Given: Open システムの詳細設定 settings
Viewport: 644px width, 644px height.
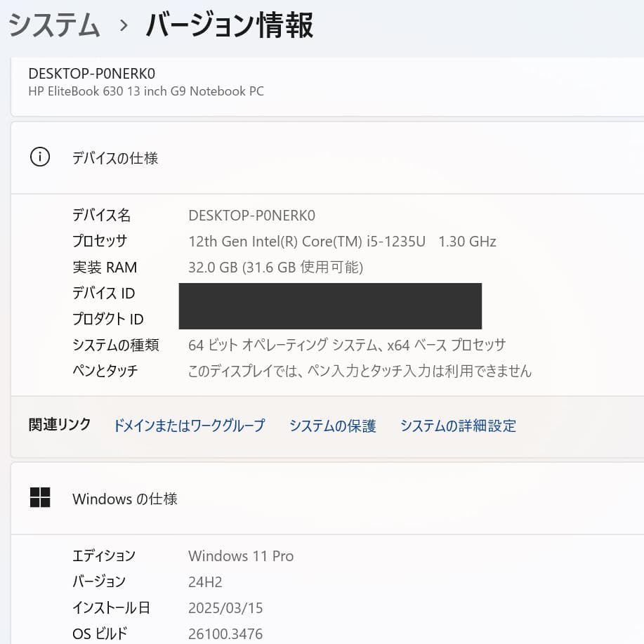Looking at the screenshot, I should click(x=458, y=426).
